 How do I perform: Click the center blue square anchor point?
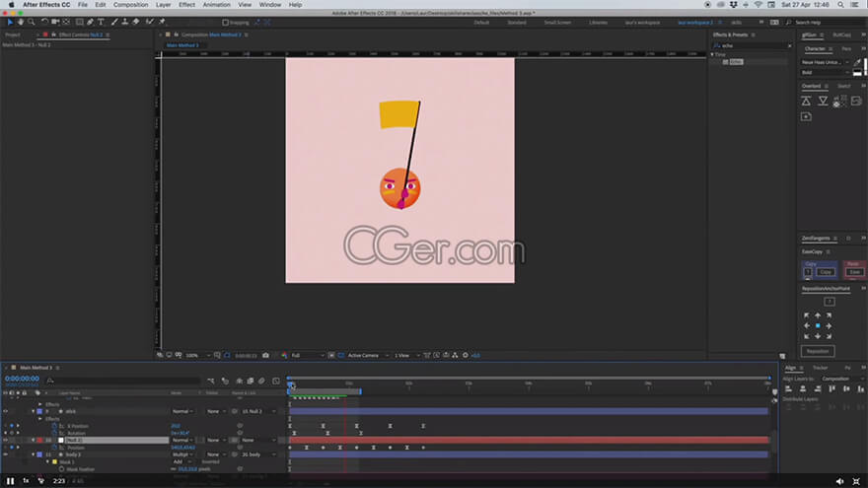[x=818, y=326]
